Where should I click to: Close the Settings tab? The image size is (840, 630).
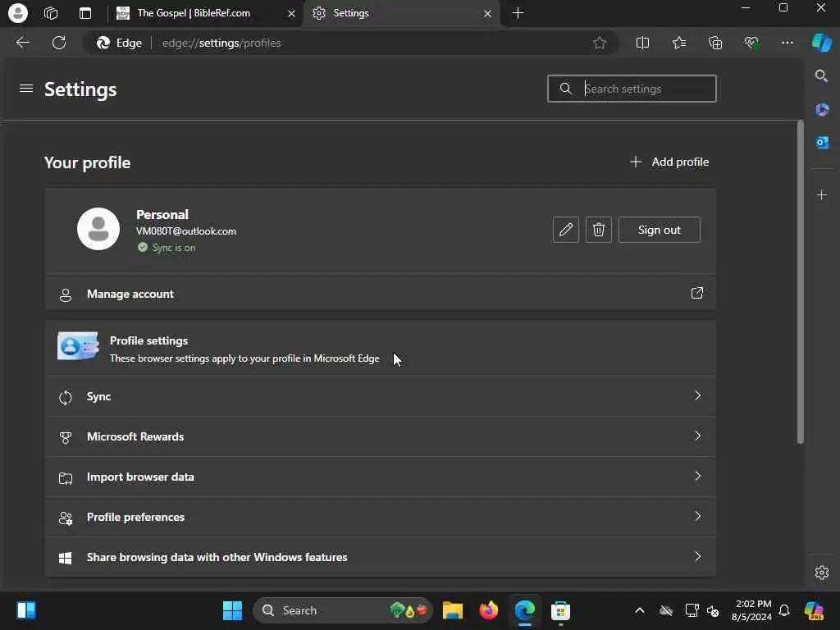pos(487,13)
